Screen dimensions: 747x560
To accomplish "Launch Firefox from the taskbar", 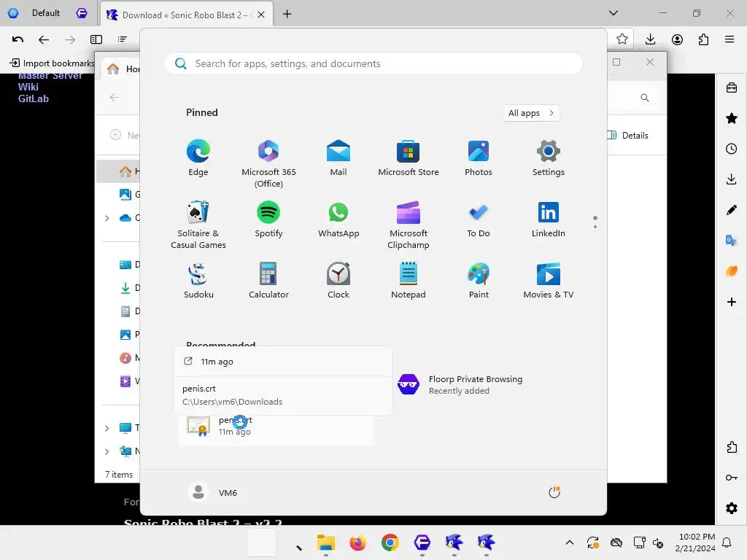I will 357,542.
